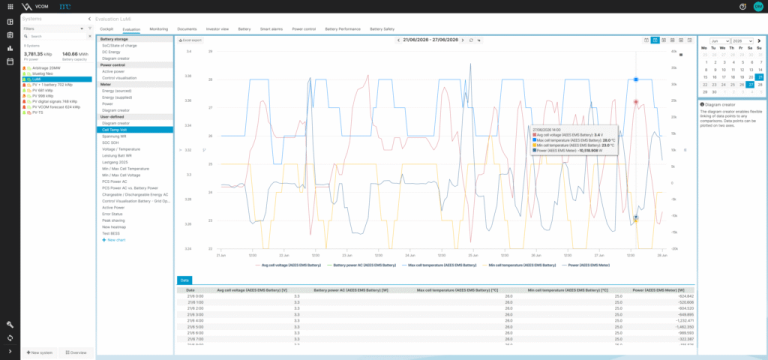Collapse the Systems panel chevron

tap(90, 19)
